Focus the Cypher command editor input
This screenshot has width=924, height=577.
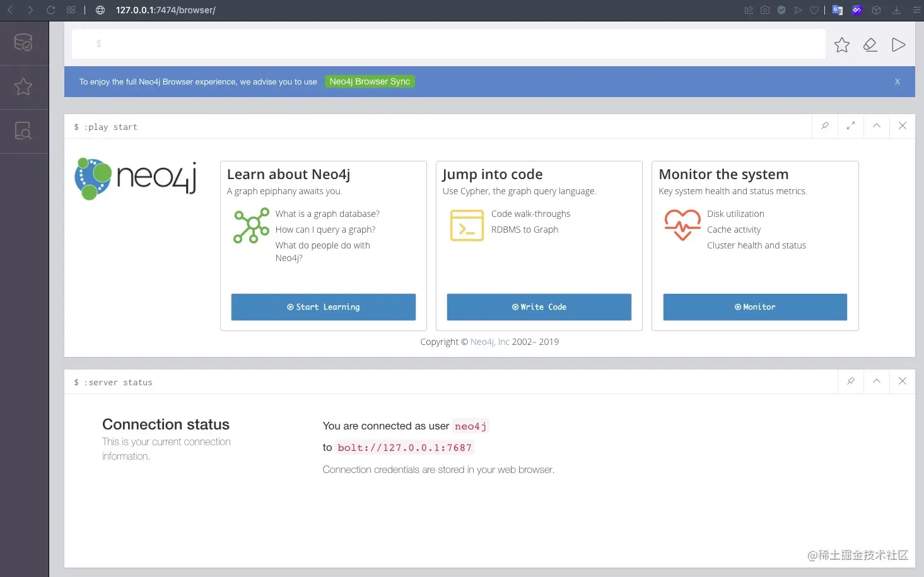(448, 44)
